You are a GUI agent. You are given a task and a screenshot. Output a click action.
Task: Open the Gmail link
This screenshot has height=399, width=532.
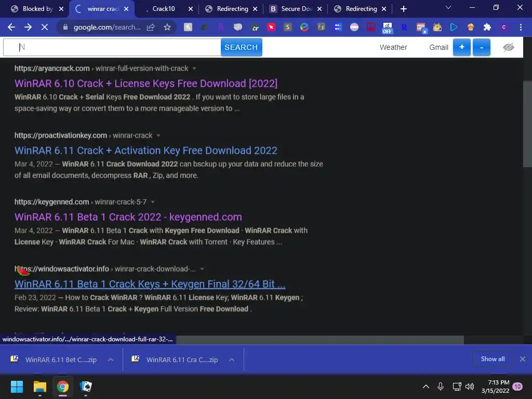438,47
